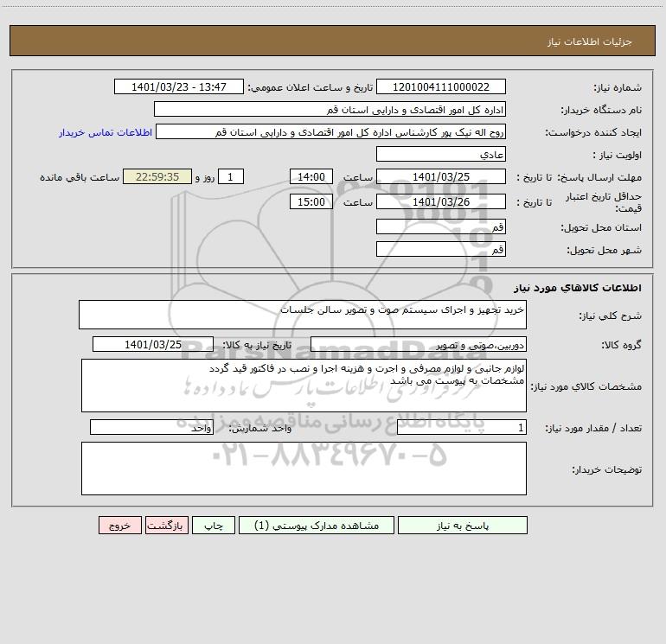This screenshot has width=666, height=644.
Task: Click the request creator field 'روح اله نیک پور'
Action: click(x=330, y=131)
